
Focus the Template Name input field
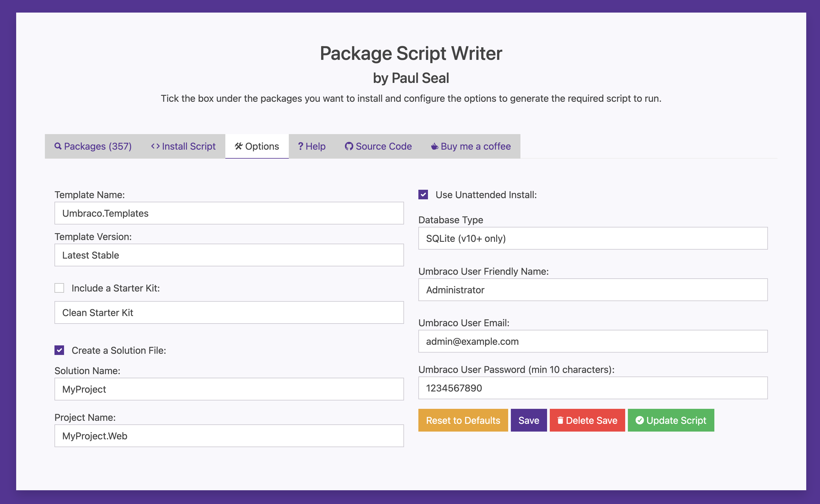point(229,213)
